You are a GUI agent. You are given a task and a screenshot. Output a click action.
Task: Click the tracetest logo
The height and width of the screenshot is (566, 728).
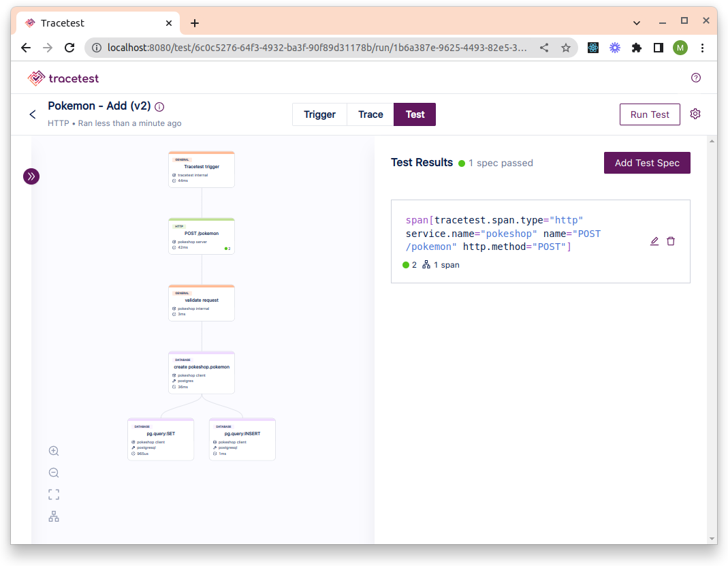[x=63, y=78]
